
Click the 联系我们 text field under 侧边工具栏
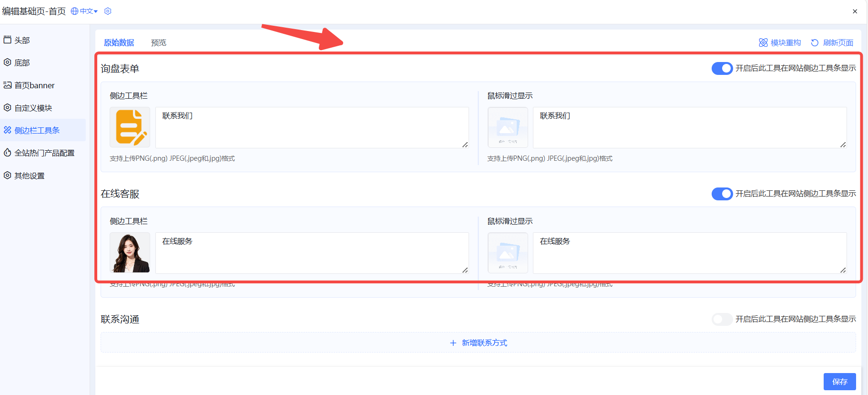click(x=312, y=127)
